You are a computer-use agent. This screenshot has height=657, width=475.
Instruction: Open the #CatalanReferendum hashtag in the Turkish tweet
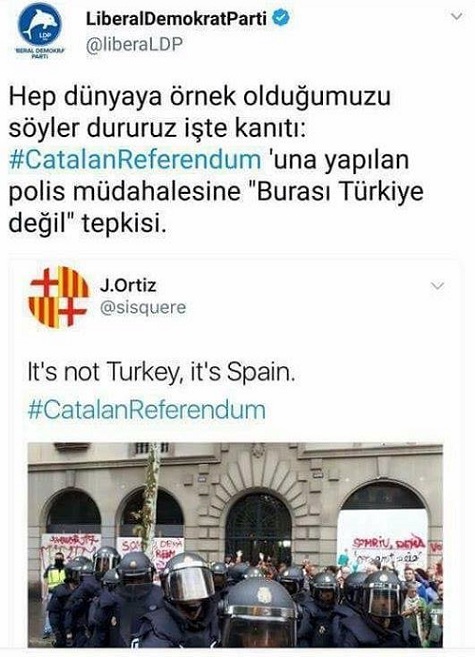135,160
